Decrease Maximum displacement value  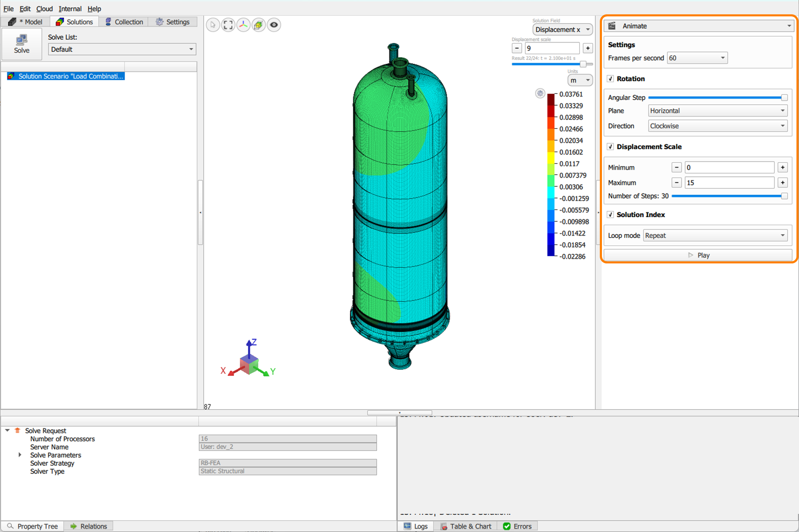(677, 183)
